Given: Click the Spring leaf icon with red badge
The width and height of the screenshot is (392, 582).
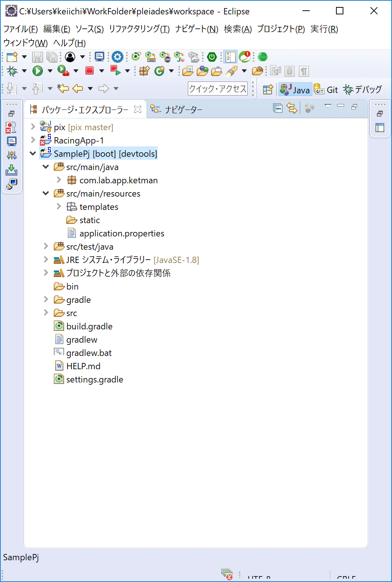Looking at the screenshot, I should pyautogui.click(x=245, y=57).
